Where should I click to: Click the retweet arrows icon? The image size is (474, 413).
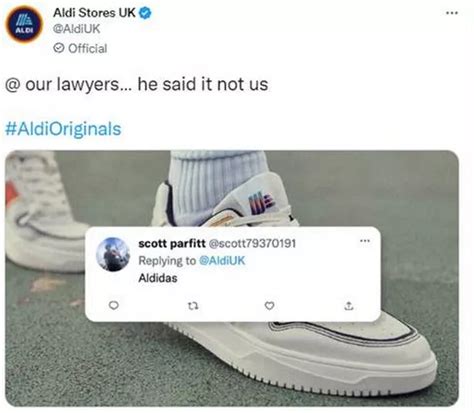pyautogui.click(x=193, y=305)
